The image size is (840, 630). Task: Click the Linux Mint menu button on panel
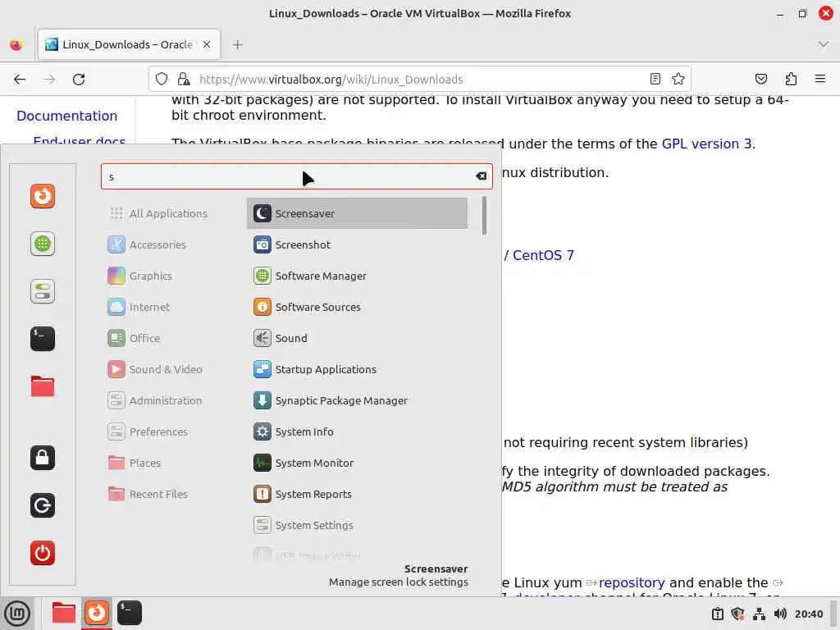pos(17,614)
